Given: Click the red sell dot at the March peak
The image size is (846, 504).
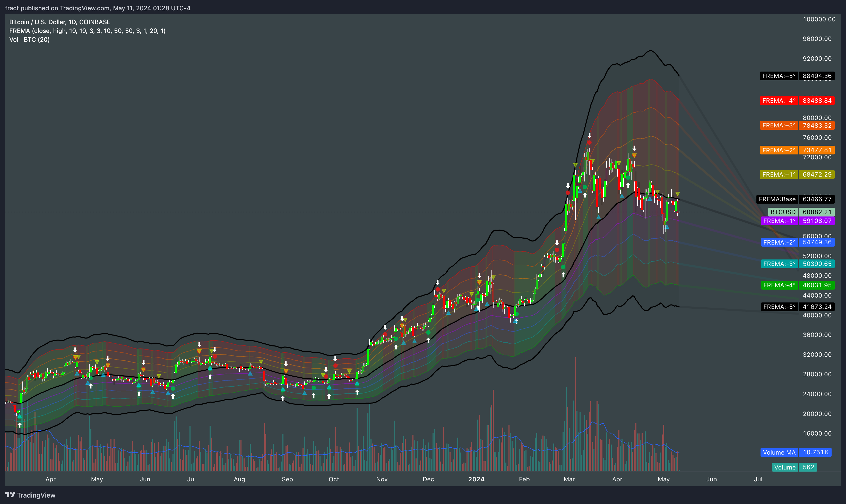Looking at the screenshot, I should [589, 143].
